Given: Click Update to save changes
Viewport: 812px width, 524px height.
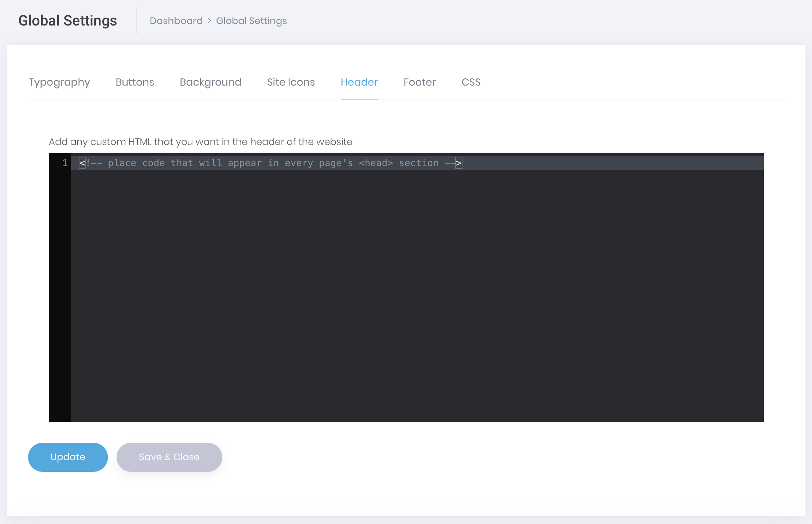Looking at the screenshot, I should (x=67, y=457).
